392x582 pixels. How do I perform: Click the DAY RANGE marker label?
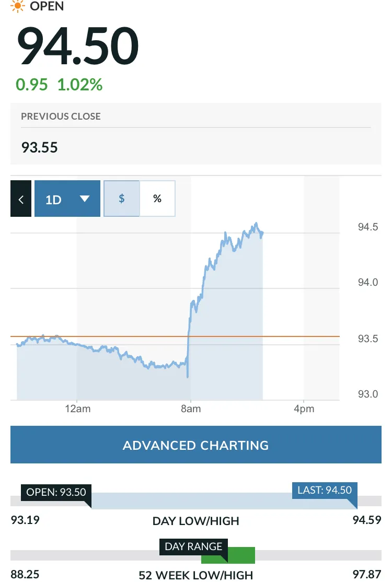193,547
